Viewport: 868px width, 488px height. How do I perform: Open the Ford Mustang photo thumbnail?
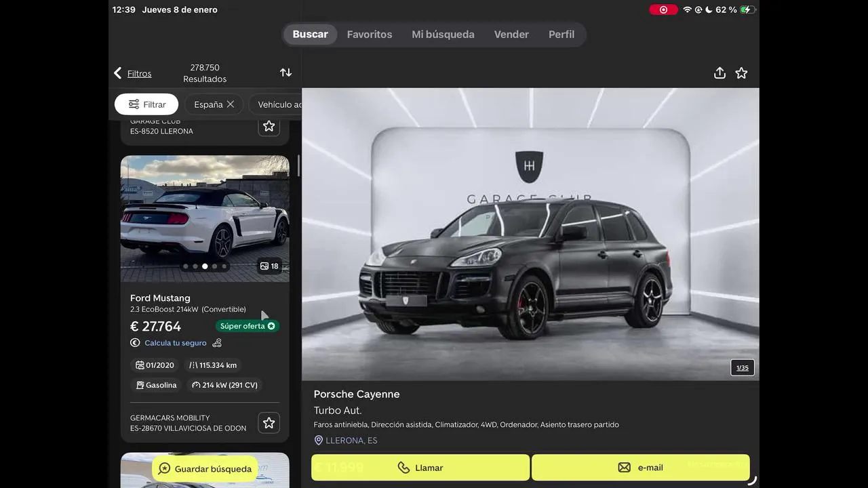[205, 218]
